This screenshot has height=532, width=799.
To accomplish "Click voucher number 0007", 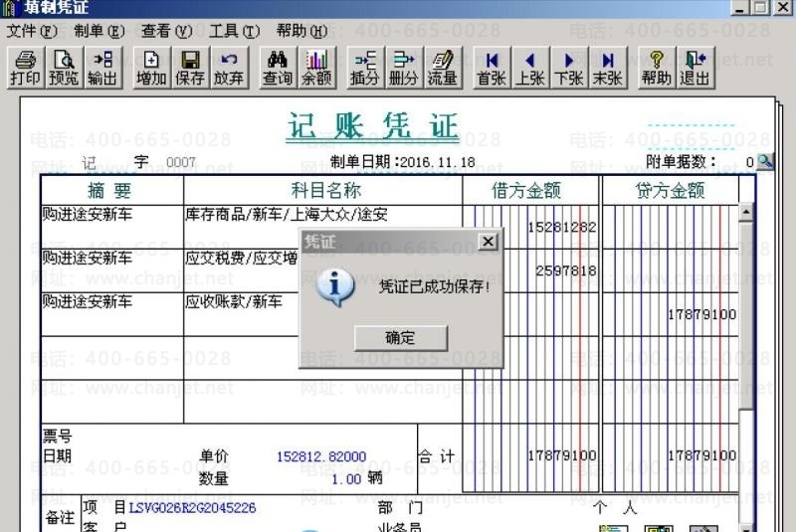I will click(181, 162).
